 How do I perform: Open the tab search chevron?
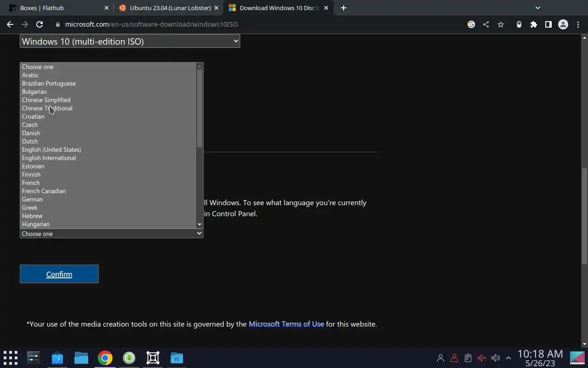tap(538, 8)
